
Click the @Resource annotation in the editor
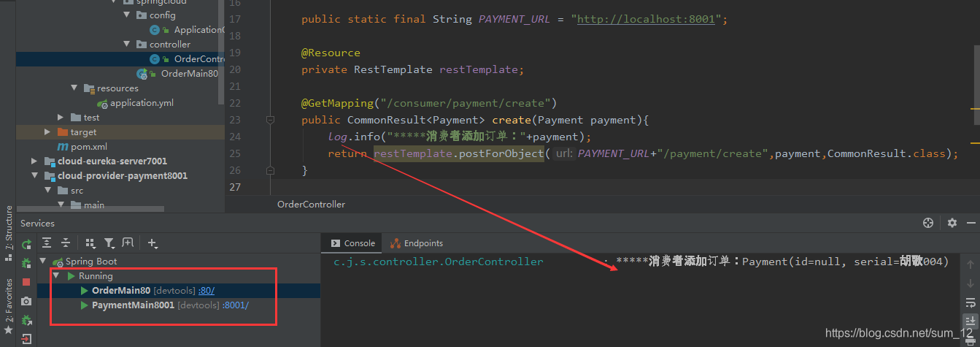pyautogui.click(x=331, y=53)
